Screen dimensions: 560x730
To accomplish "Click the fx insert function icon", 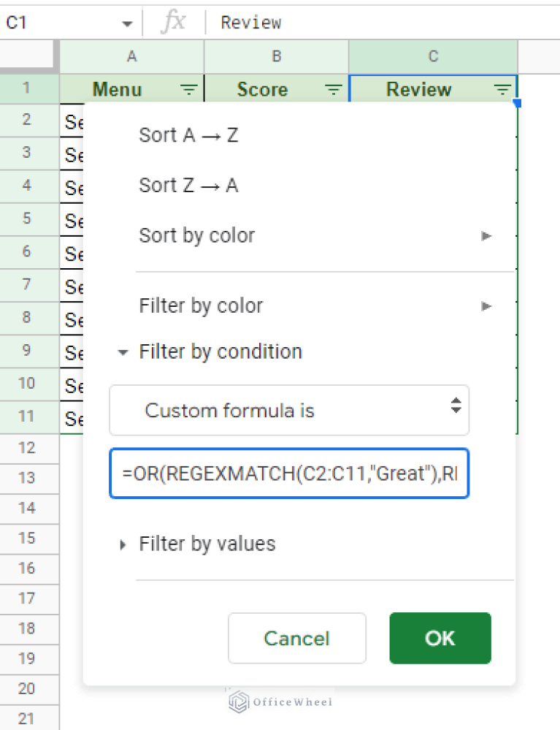I will pos(175,22).
